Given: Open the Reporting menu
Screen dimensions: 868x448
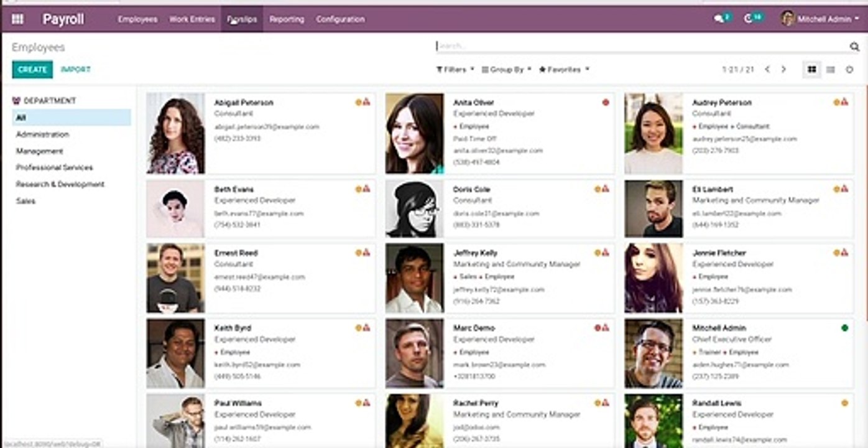Looking at the screenshot, I should pos(287,19).
